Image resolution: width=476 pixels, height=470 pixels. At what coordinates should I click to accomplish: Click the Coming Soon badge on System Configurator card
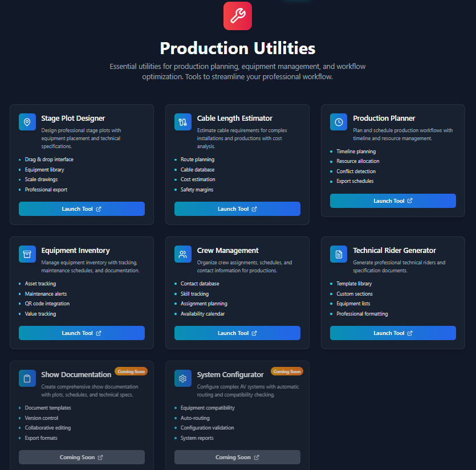[287, 371]
